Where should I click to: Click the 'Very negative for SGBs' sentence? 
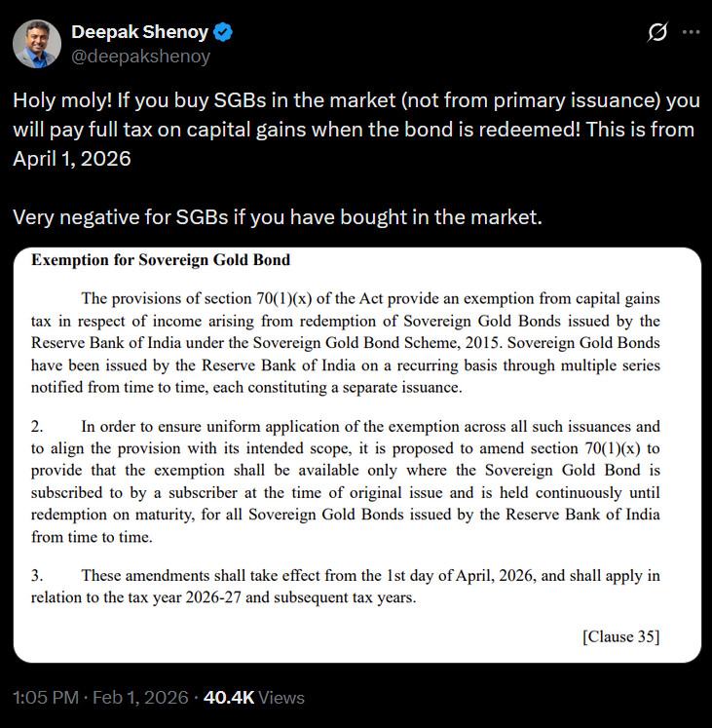[x=277, y=216]
